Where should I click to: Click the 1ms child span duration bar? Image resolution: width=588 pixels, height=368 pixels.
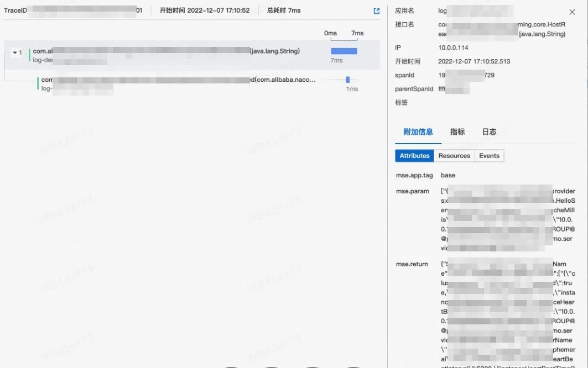tap(347, 80)
